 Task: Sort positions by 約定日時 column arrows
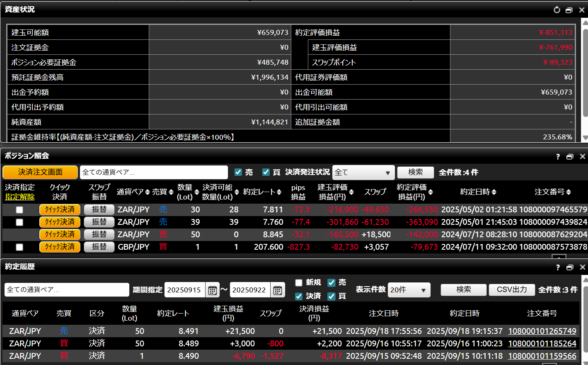pyautogui.click(x=494, y=192)
